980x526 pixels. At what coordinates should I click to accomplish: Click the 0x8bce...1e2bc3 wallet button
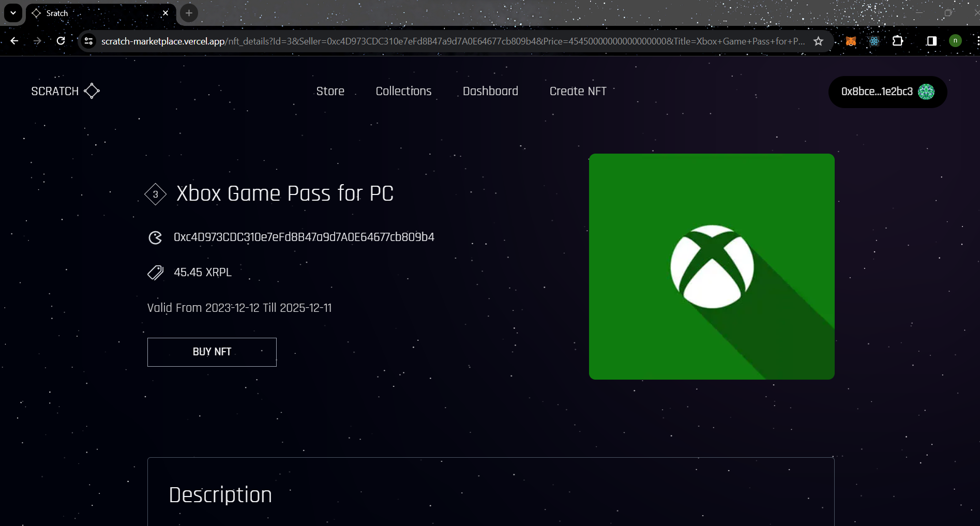(887, 92)
